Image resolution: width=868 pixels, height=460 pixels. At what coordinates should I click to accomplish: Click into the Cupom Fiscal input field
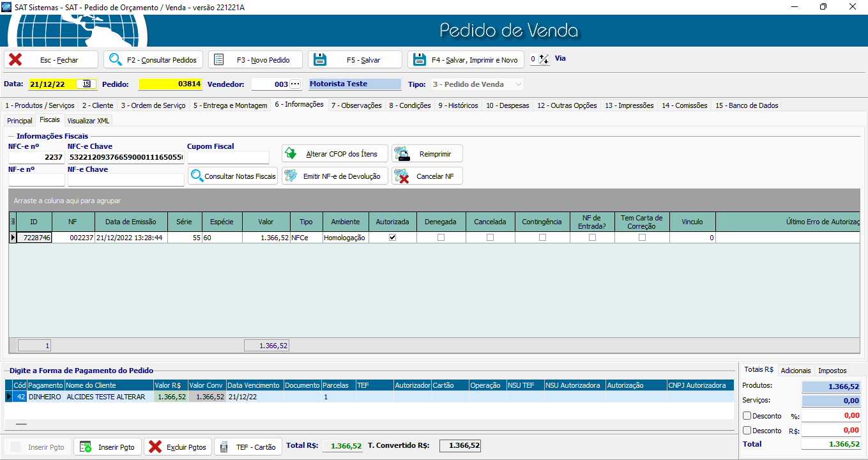point(228,157)
